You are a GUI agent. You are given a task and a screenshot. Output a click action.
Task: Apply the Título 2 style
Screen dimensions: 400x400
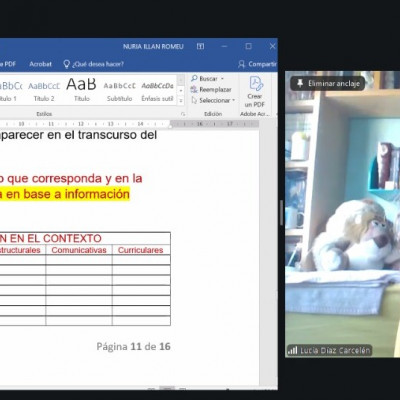44,91
